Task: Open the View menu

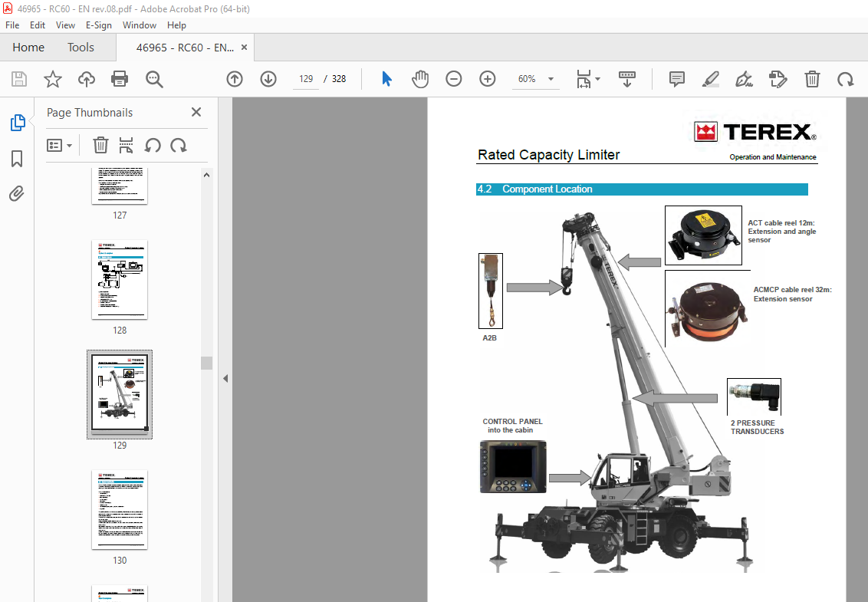Action: click(65, 25)
